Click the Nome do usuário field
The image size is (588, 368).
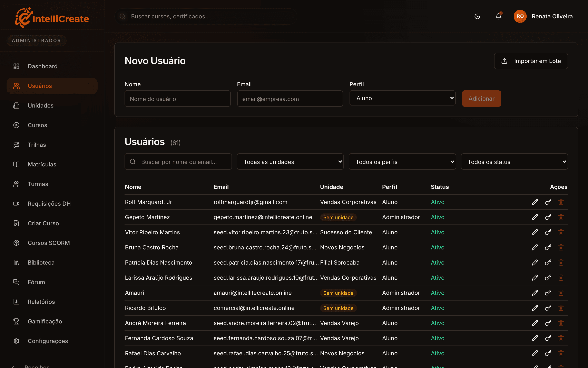pos(177,99)
